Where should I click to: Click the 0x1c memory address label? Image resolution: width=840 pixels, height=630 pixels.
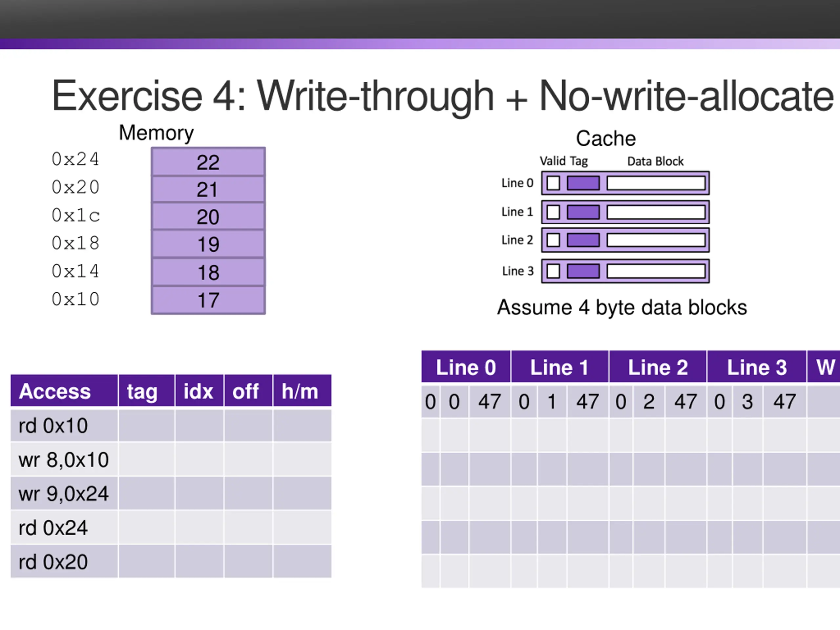[75, 215]
